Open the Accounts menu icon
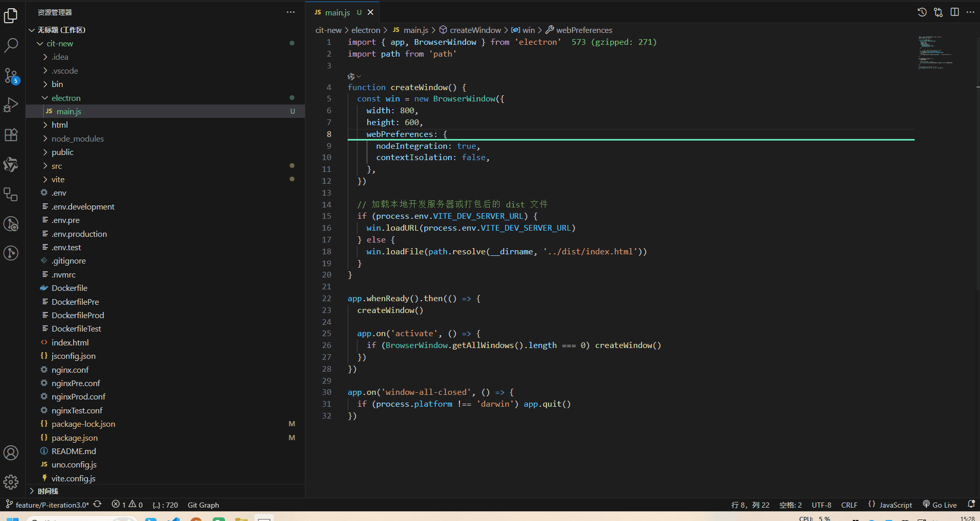This screenshot has width=980, height=521. (x=11, y=453)
